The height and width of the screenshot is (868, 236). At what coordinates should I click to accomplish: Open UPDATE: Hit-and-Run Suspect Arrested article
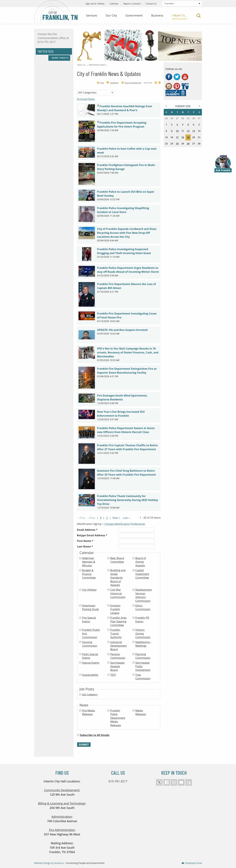pos(122,330)
